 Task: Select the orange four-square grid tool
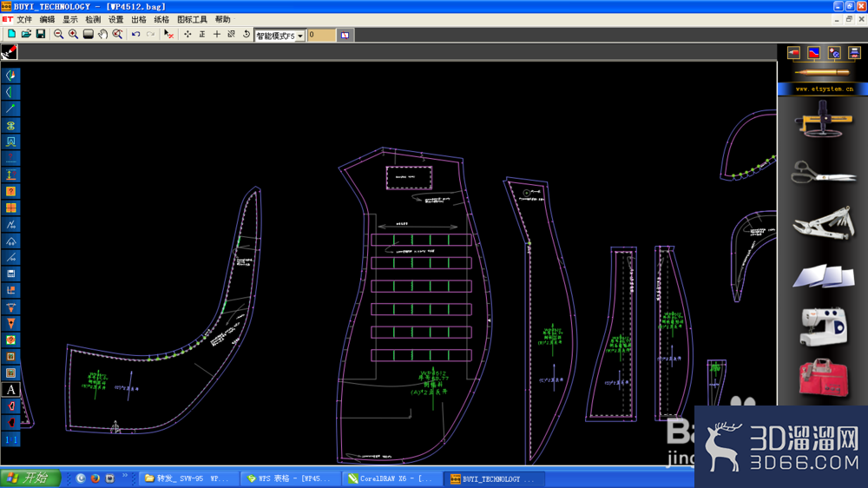10,208
